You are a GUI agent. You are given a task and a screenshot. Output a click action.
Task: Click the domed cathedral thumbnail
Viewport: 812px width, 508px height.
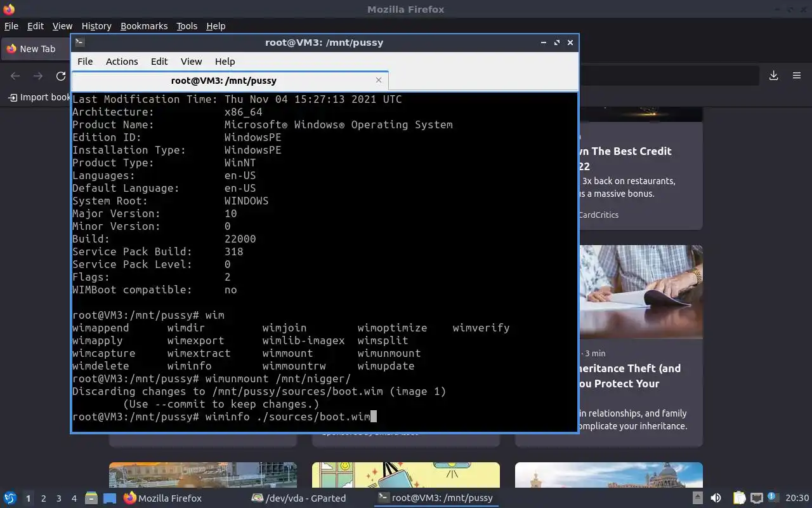tap(609, 475)
